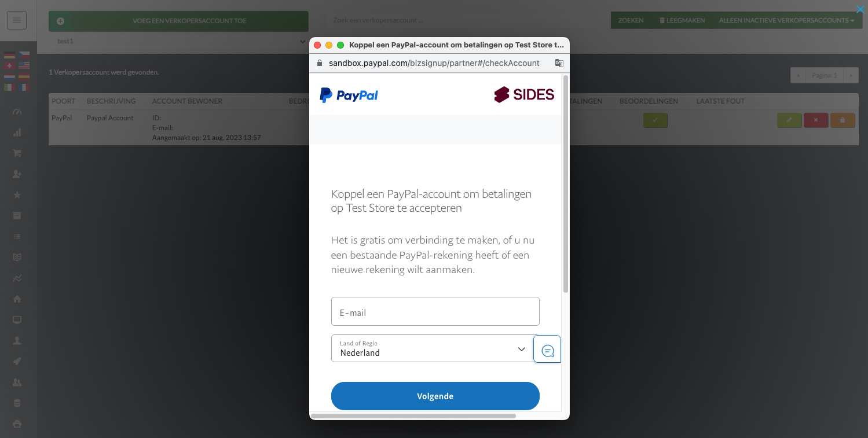Click the Leegmaken clear button
This screenshot has width=868, height=438.
[682, 20]
